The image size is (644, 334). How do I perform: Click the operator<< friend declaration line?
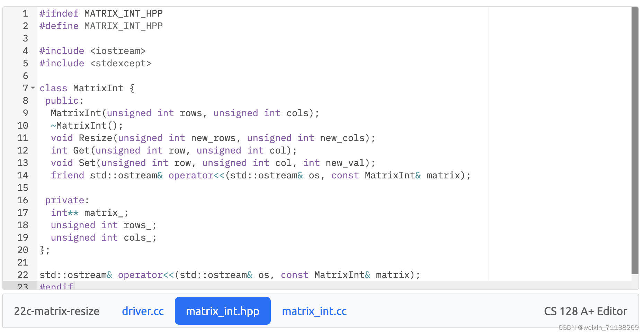[x=260, y=175]
